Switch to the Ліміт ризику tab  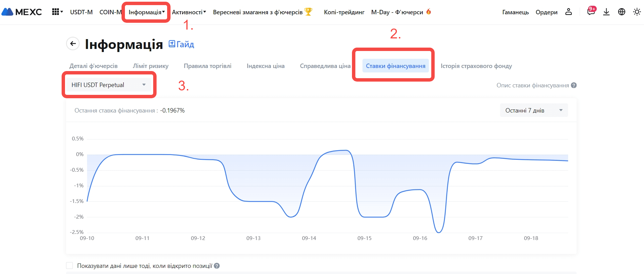tap(150, 66)
